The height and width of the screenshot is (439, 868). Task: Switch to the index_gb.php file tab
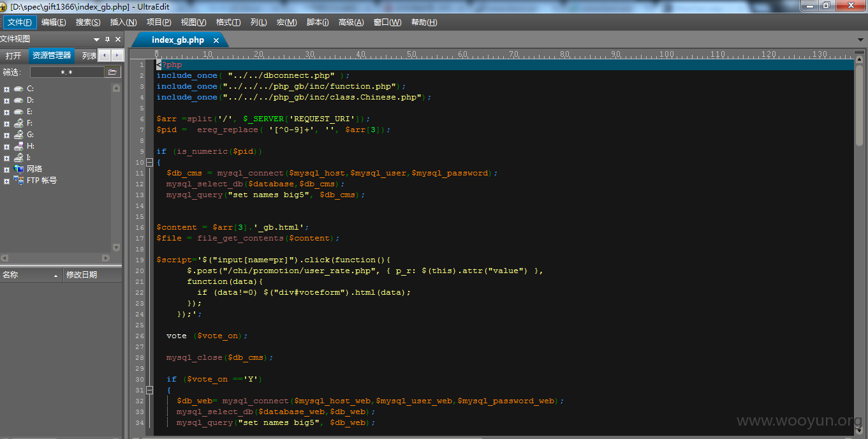click(178, 40)
